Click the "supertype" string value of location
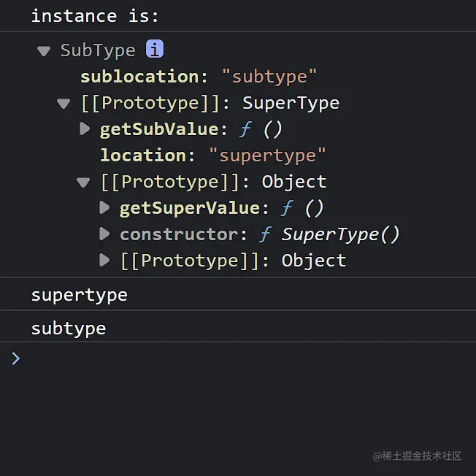This screenshot has height=476, width=476. (x=267, y=156)
